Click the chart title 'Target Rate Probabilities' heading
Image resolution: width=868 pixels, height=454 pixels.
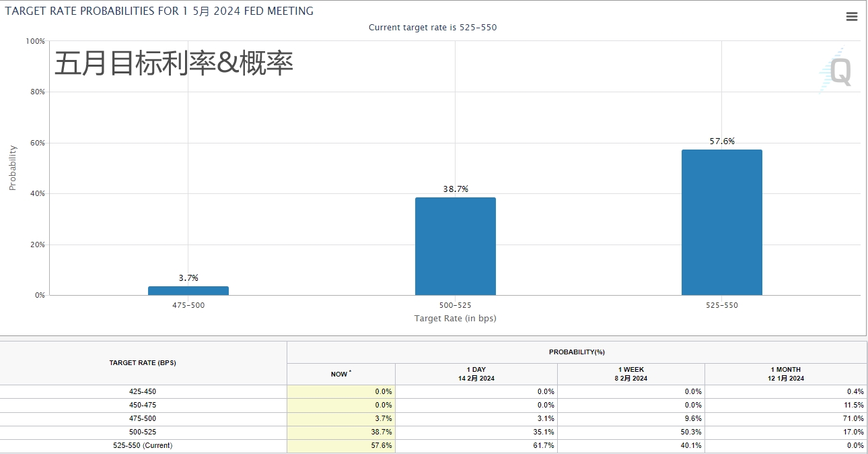(x=159, y=11)
